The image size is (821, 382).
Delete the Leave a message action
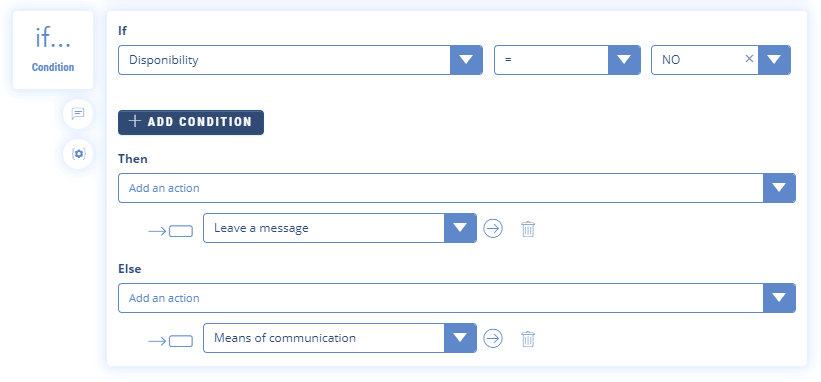[x=528, y=229]
